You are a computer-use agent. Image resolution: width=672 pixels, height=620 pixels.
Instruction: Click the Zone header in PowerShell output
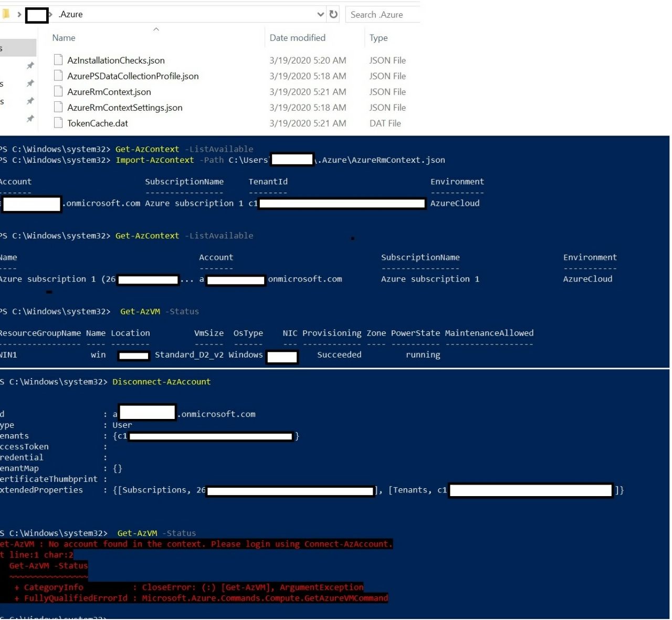[x=376, y=333]
